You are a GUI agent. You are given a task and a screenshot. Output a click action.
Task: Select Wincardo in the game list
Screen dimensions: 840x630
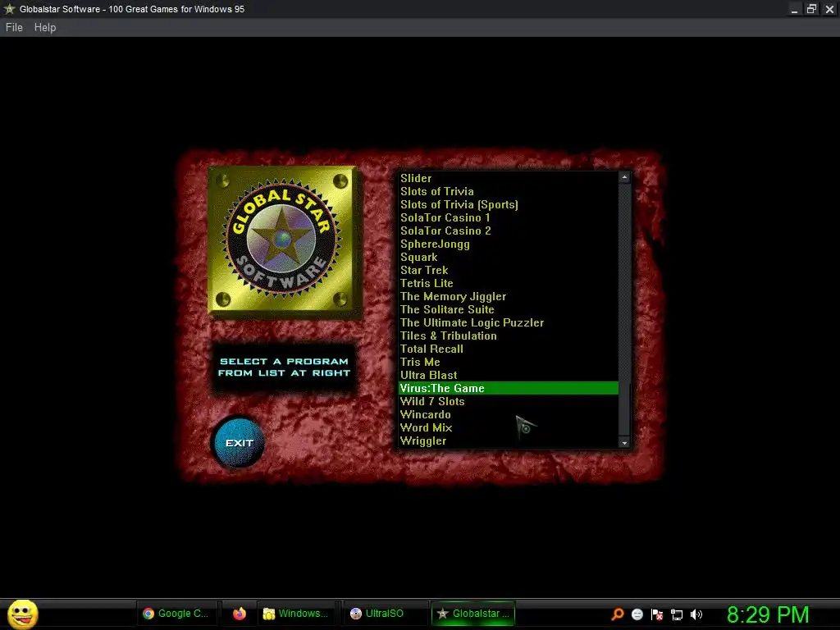tap(509, 414)
